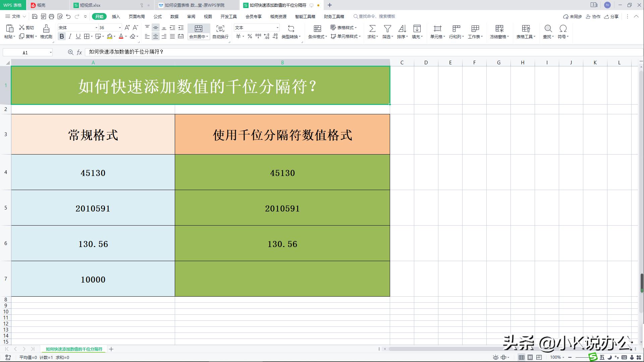Enable 自动换行 wrap text

220,32
